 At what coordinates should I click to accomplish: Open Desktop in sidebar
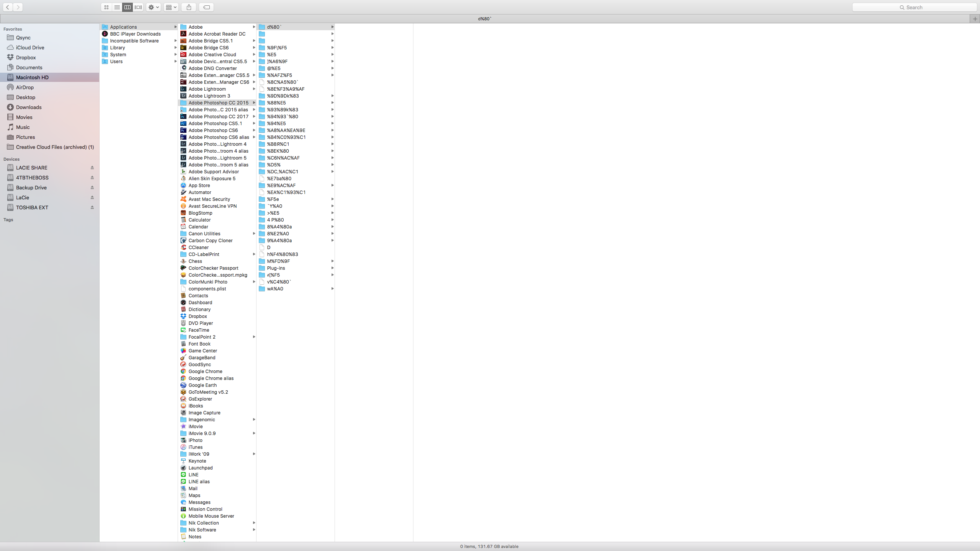tap(26, 97)
